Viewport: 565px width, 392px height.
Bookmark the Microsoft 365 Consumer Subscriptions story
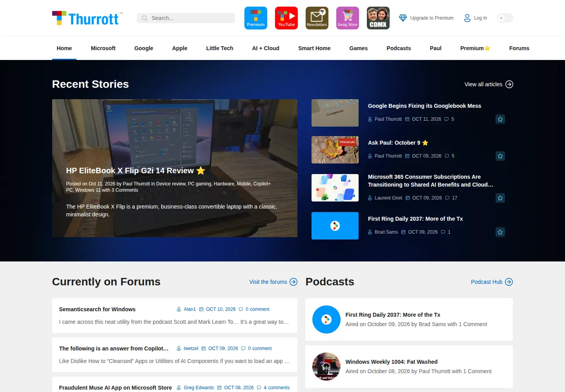[500, 198]
